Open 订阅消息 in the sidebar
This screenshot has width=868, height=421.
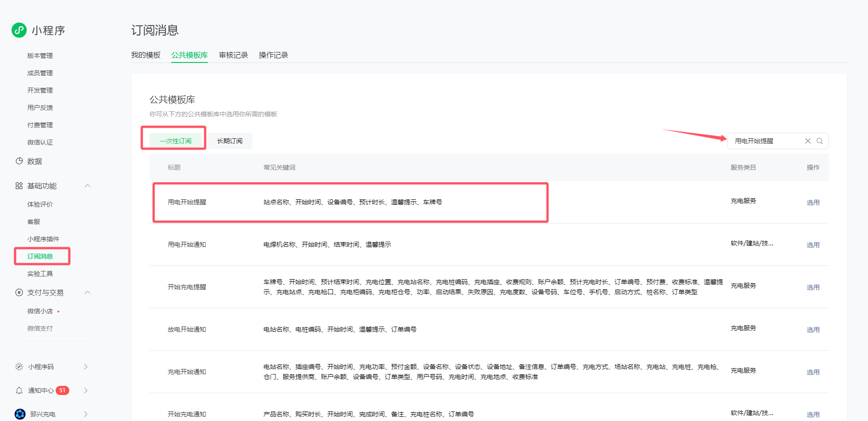tap(40, 256)
